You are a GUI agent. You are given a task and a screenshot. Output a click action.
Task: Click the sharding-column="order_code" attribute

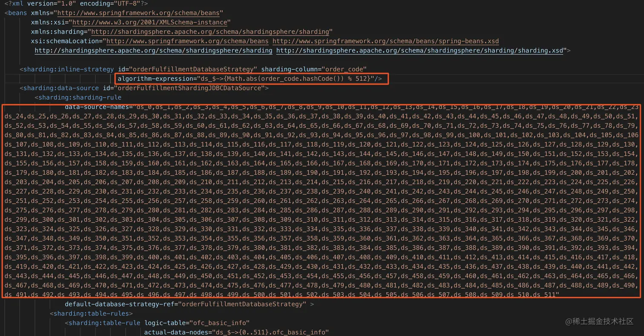click(314, 69)
